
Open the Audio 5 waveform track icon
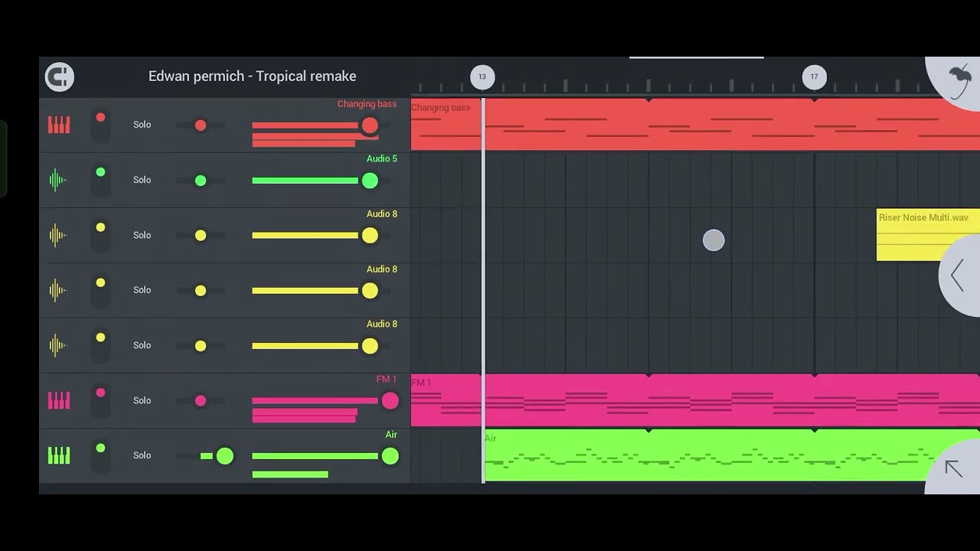pyautogui.click(x=58, y=180)
